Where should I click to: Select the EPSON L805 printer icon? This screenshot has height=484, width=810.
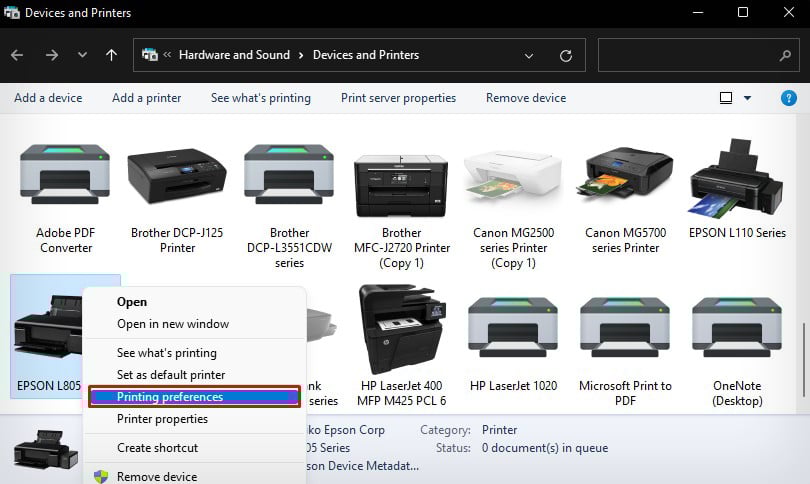point(48,327)
